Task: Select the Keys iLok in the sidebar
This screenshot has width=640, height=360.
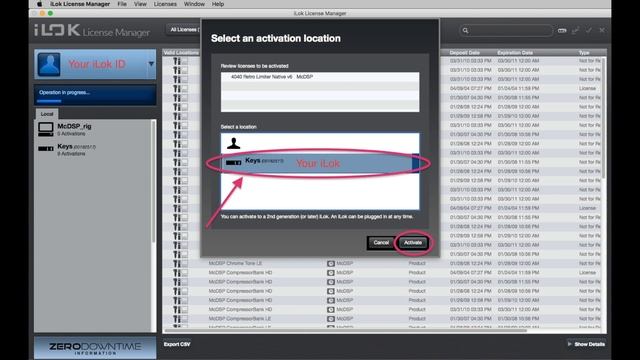Action: click(92, 149)
